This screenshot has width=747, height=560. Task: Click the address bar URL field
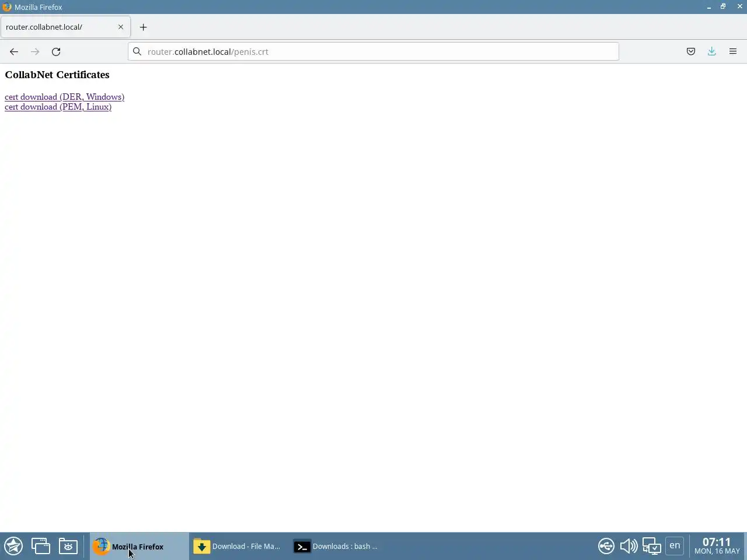tap(373, 51)
